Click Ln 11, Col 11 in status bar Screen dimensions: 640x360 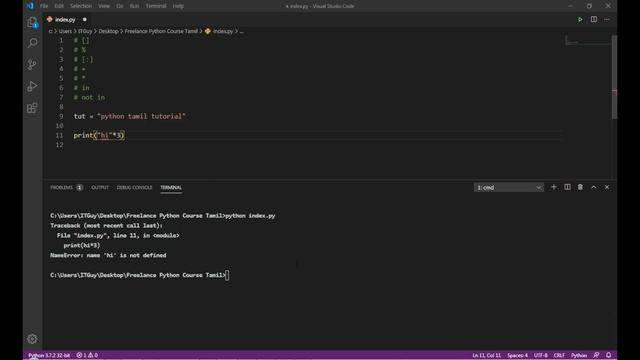(487, 355)
